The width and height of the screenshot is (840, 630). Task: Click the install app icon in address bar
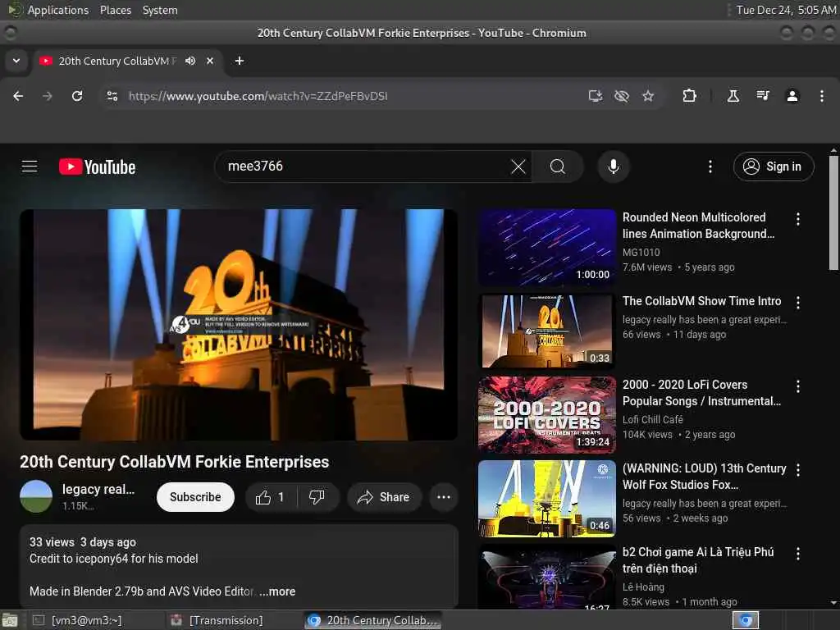point(596,96)
